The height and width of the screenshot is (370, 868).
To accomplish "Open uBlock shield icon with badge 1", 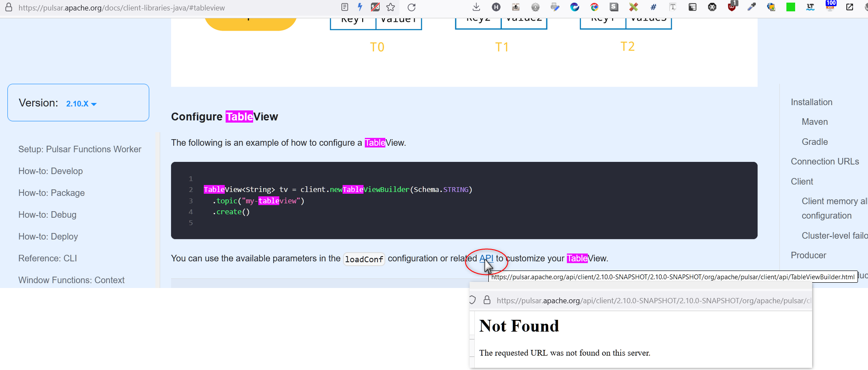I will tap(732, 6).
